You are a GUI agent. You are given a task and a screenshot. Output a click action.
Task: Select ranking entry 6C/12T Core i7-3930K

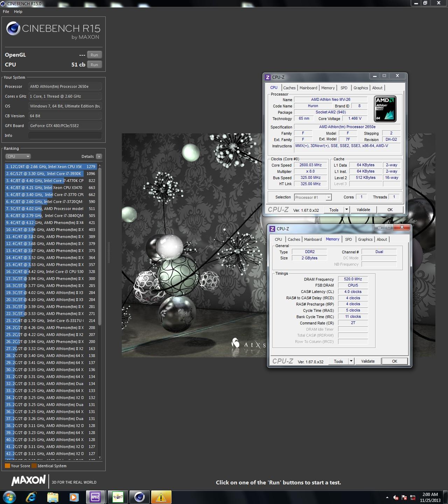coord(51,174)
